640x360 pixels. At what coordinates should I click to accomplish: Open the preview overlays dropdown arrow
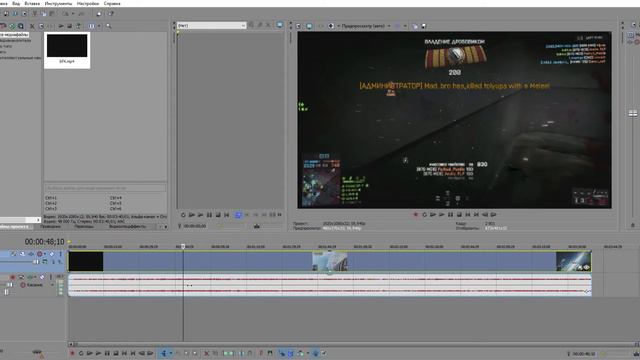pos(405,26)
